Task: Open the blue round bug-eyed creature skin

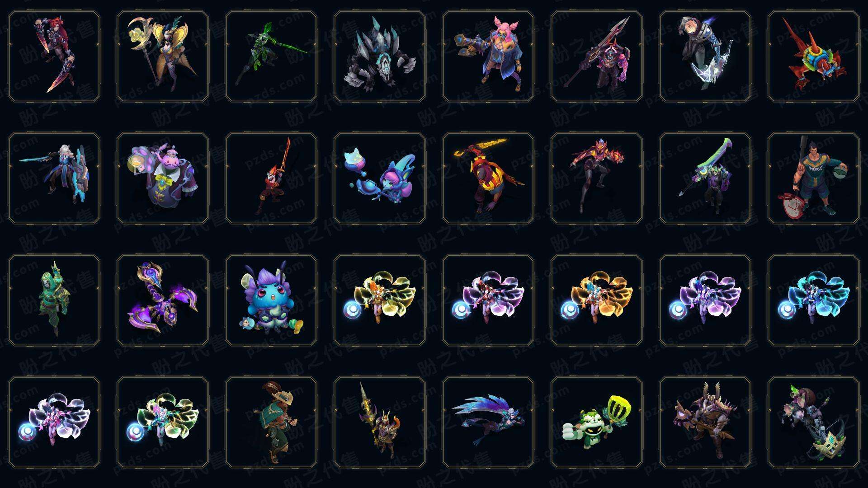Action: pos(271,300)
